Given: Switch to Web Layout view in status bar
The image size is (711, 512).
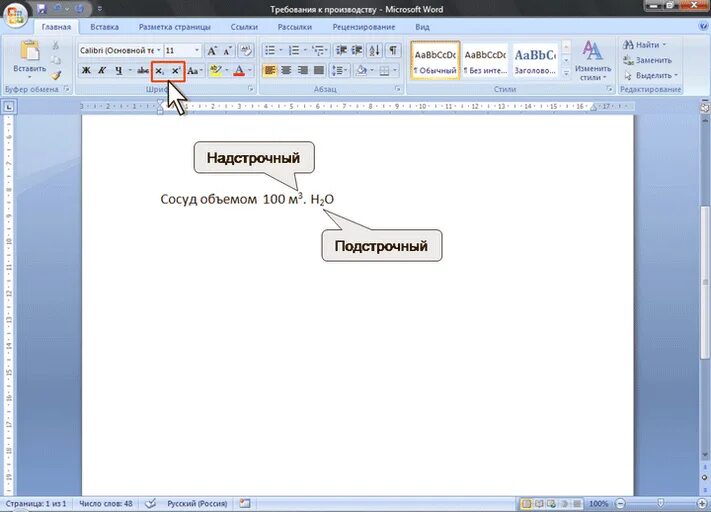Looking at the screenshot, I should [552, 503].
